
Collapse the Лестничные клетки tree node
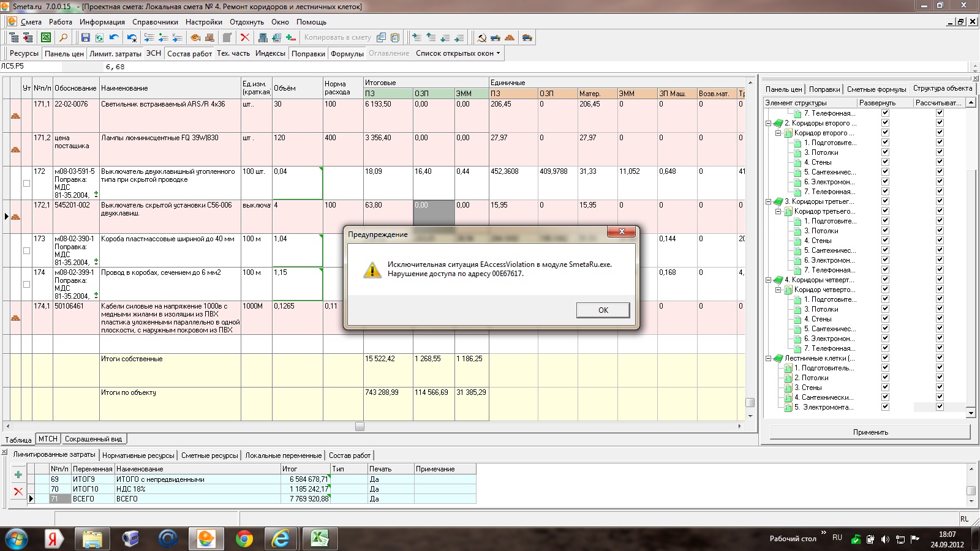(768, 358)
